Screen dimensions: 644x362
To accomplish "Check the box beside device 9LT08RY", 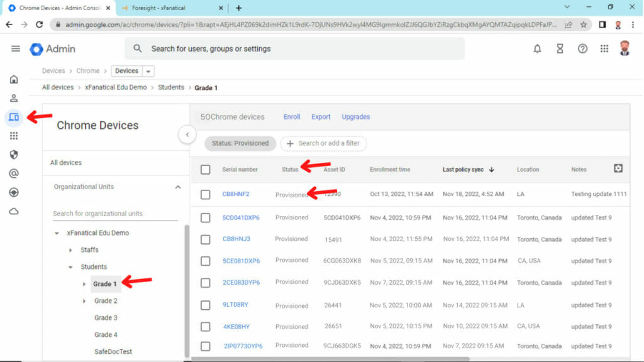I will pos(206,305).
